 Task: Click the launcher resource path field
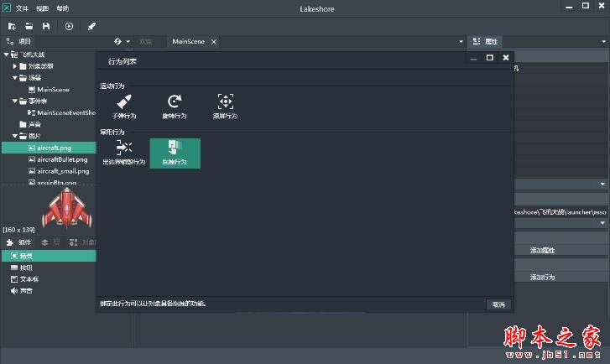click(562, 212)
